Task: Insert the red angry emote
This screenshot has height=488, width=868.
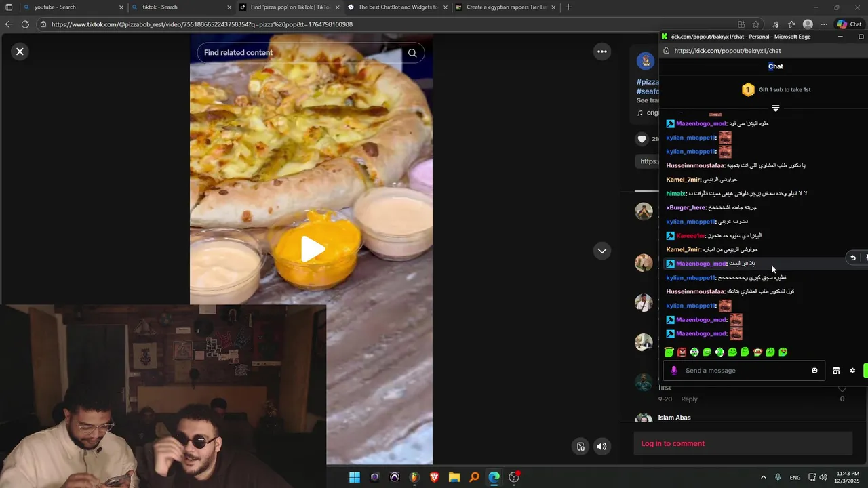Action: [x=682, y=352]
